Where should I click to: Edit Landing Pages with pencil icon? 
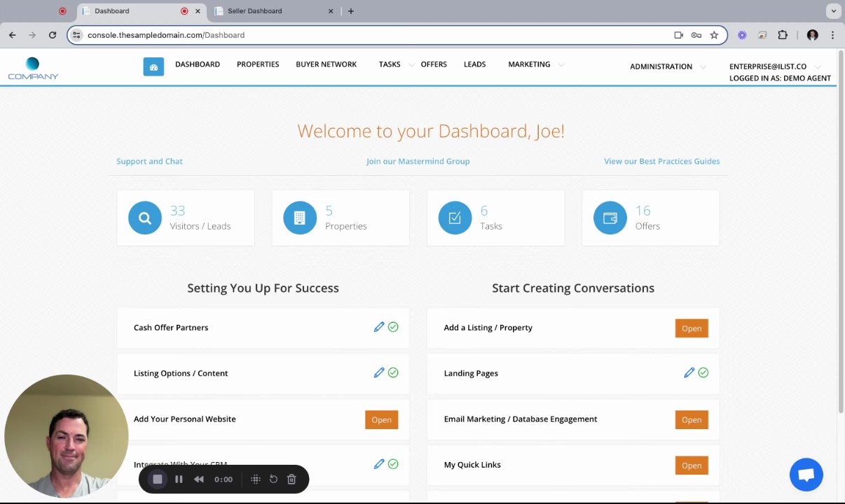click(x=689, y=372)
